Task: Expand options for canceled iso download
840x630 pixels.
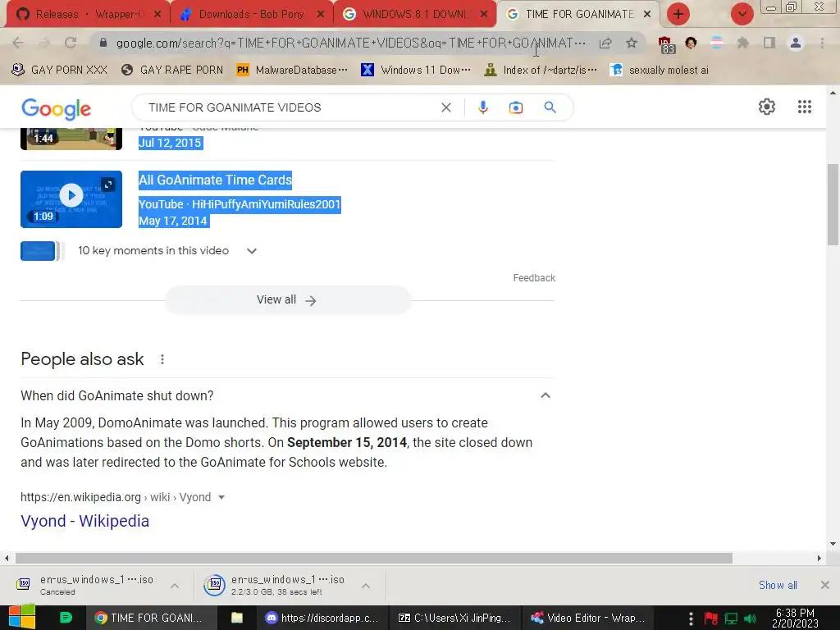Action: tap(175, 586)
